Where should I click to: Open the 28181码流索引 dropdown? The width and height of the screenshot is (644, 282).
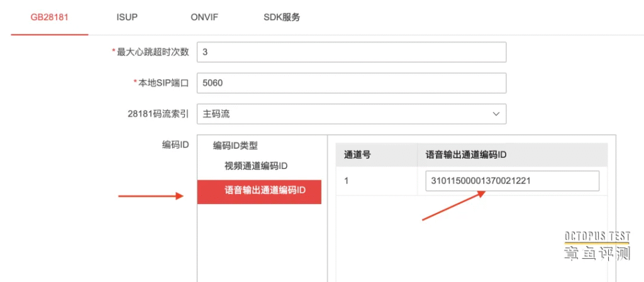(x=352, y=114)
